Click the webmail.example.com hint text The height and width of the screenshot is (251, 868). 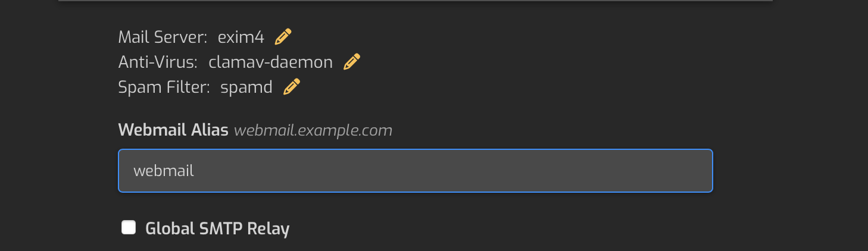click(x=313, y=130)
